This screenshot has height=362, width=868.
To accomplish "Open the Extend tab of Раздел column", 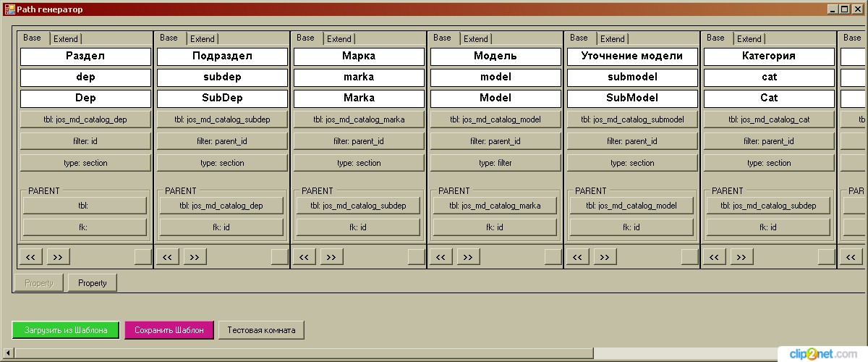I will [x=66, y=39].
